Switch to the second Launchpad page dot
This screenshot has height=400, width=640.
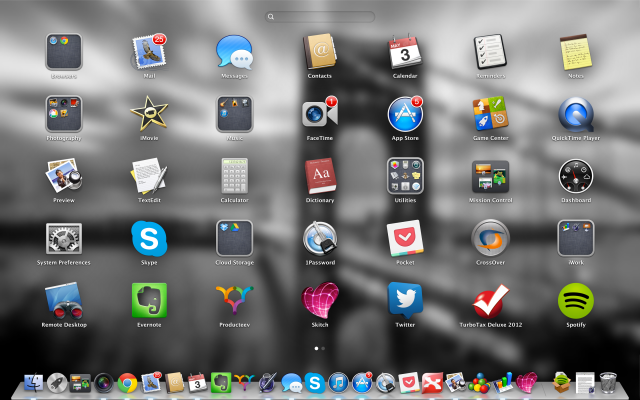(x=323, y=349)
